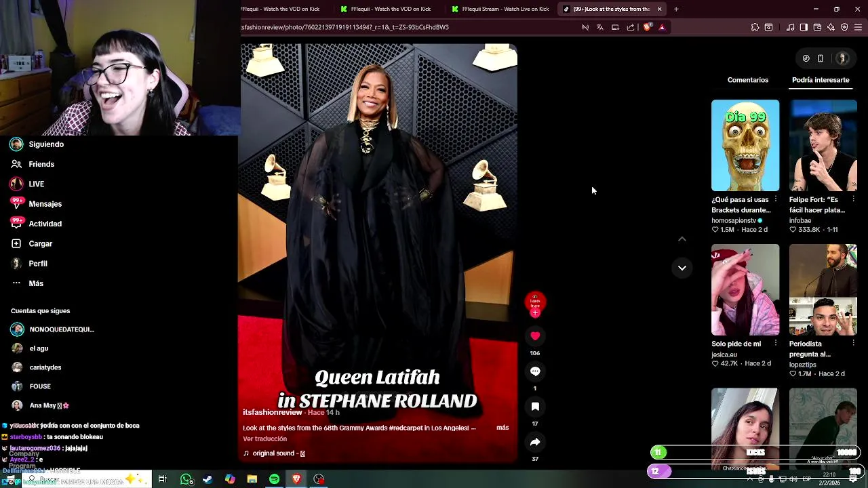Open a new browser tab with plus
868x488 pixels.
tap(676, 9)
